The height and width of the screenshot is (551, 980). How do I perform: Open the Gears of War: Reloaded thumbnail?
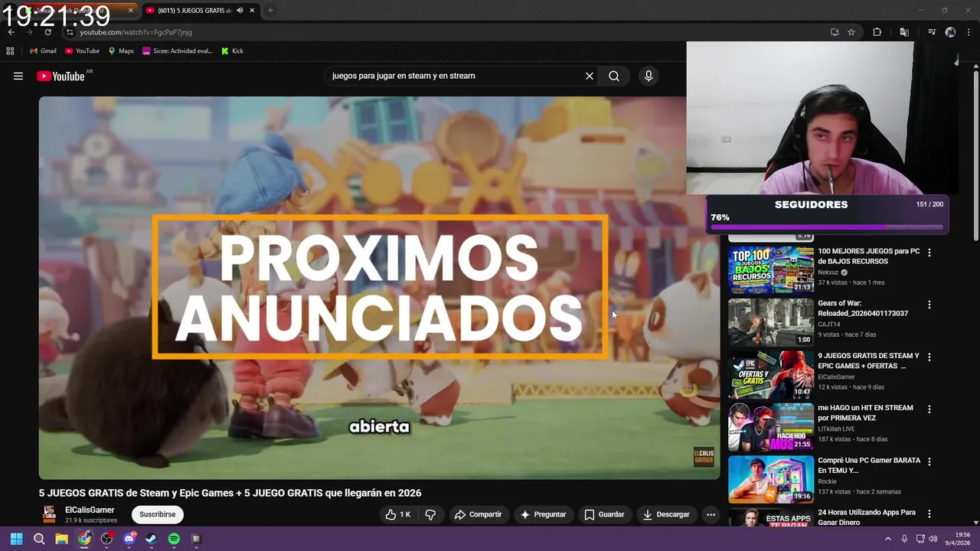click(x=770, y=322)
